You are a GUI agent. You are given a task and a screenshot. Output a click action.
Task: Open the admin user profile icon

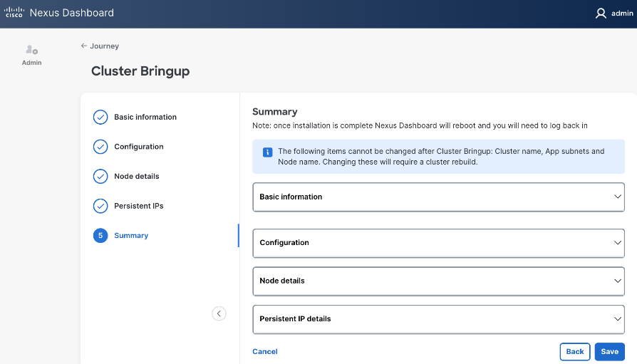(x=601, y=13)
